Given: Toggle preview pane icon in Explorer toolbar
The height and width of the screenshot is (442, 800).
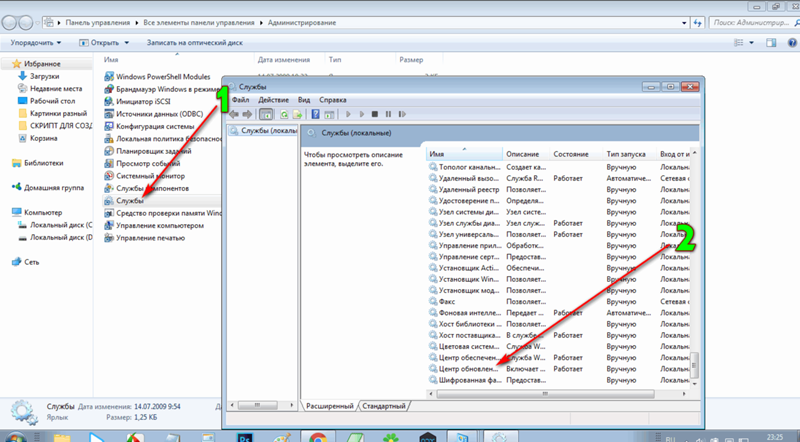Looking at the screenshot, I should pos(771,43).
